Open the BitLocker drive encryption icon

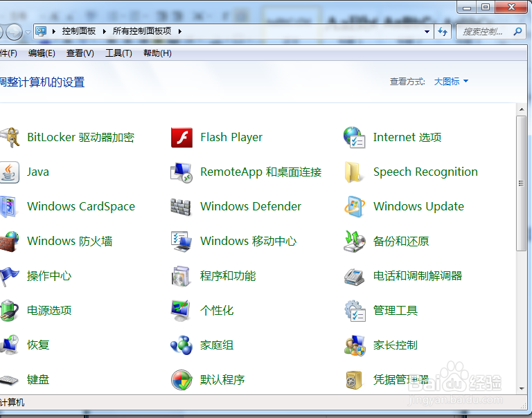(10, 137)
